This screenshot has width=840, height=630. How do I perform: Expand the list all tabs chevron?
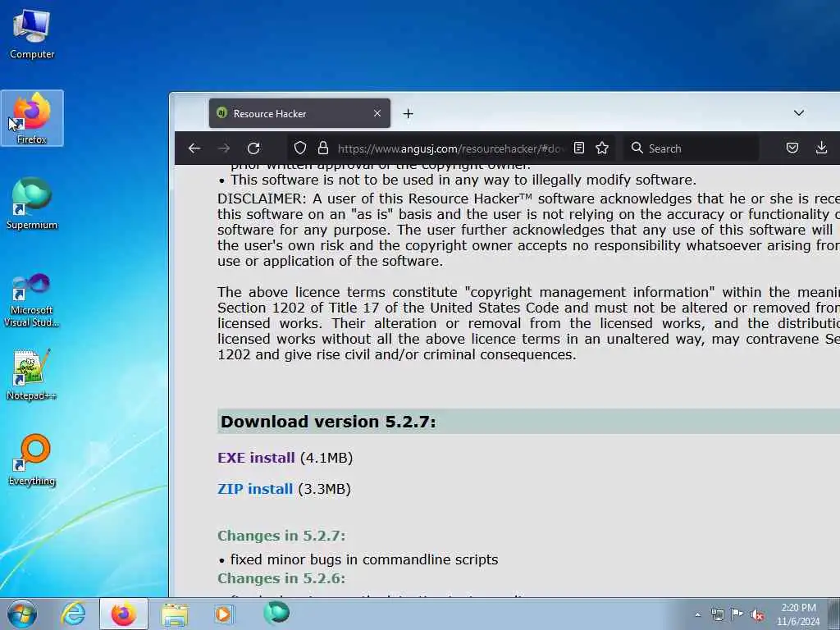tap(799, 113)
